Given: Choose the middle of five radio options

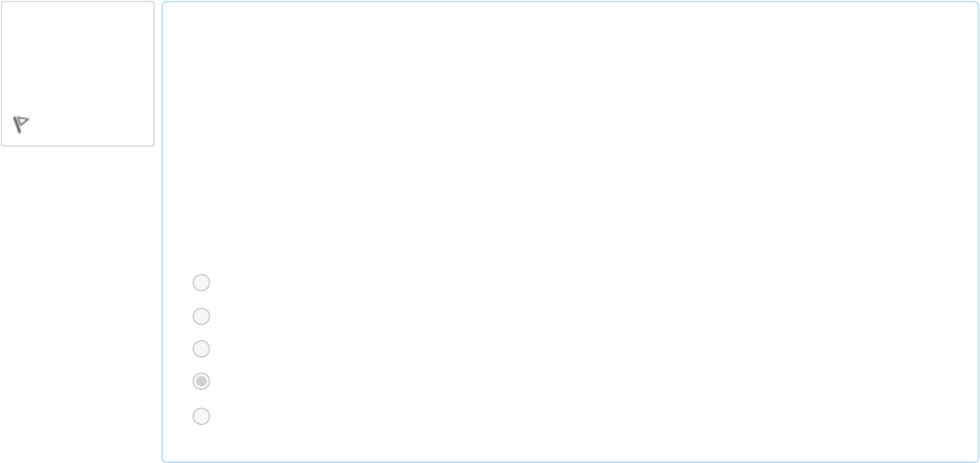Looking at the screenshot, I should (x=202, y=350).
